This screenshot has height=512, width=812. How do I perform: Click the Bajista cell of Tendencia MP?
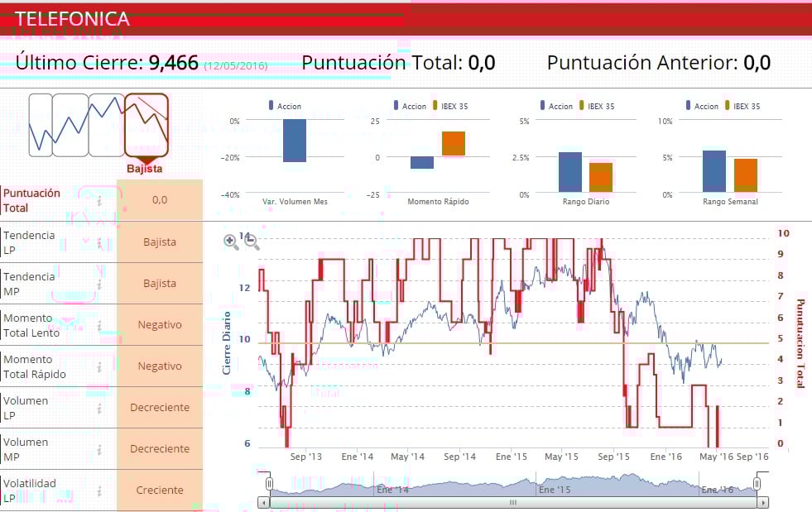(x=160, y=283)
